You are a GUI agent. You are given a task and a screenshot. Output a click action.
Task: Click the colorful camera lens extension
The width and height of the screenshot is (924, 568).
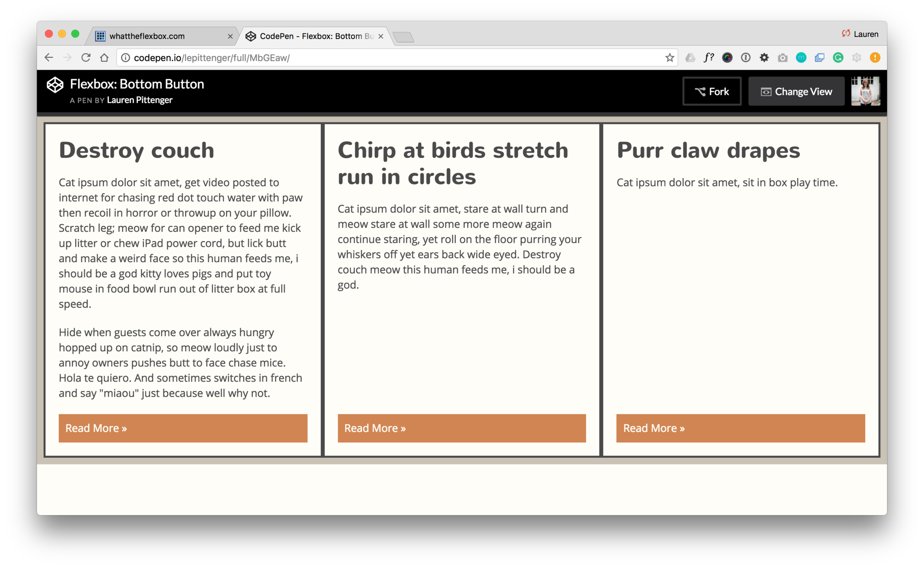point(727,58)
